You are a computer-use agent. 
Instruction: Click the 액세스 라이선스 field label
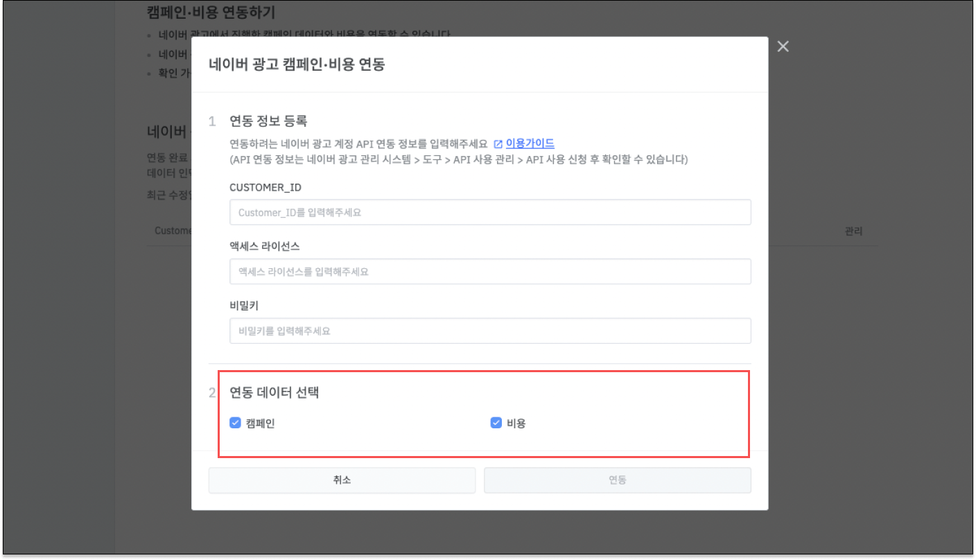pyautogui.click(x=264, y=246)
